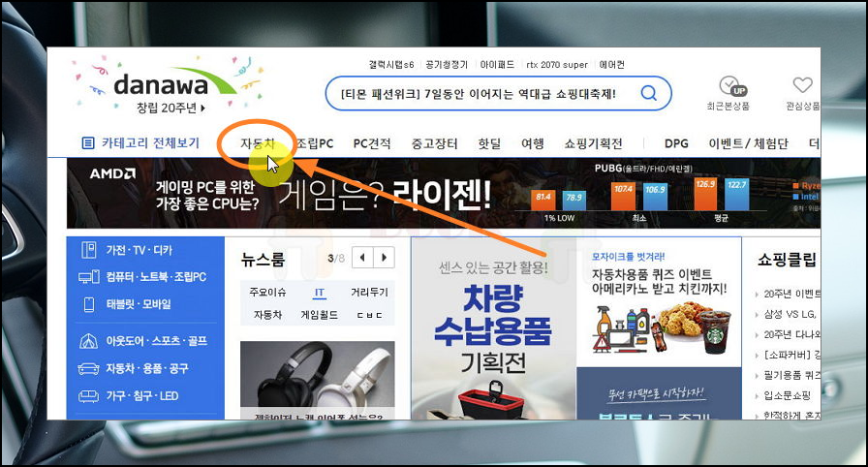Open the 이벤트/체험단 menu
Screen dimensions: 868x467
tap(749, 143)
